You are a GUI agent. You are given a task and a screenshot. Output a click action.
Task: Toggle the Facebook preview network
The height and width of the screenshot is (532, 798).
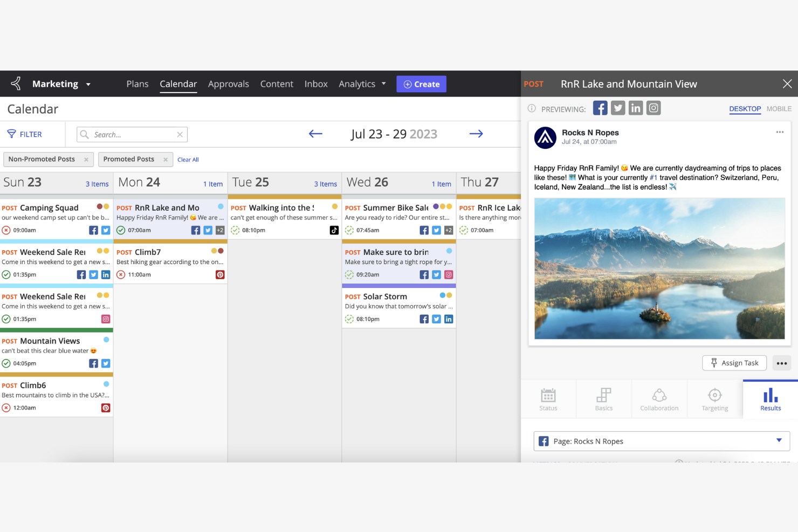[600, 108]
